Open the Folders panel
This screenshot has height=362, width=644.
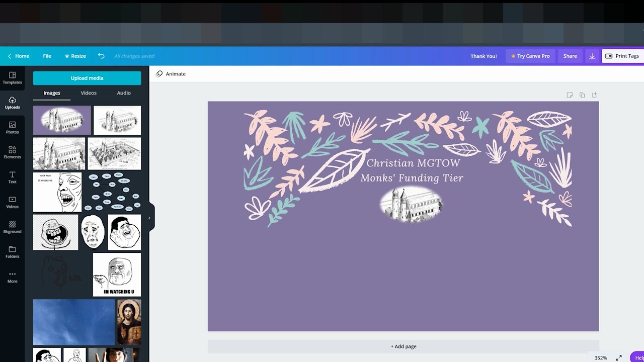click(12, 252)
